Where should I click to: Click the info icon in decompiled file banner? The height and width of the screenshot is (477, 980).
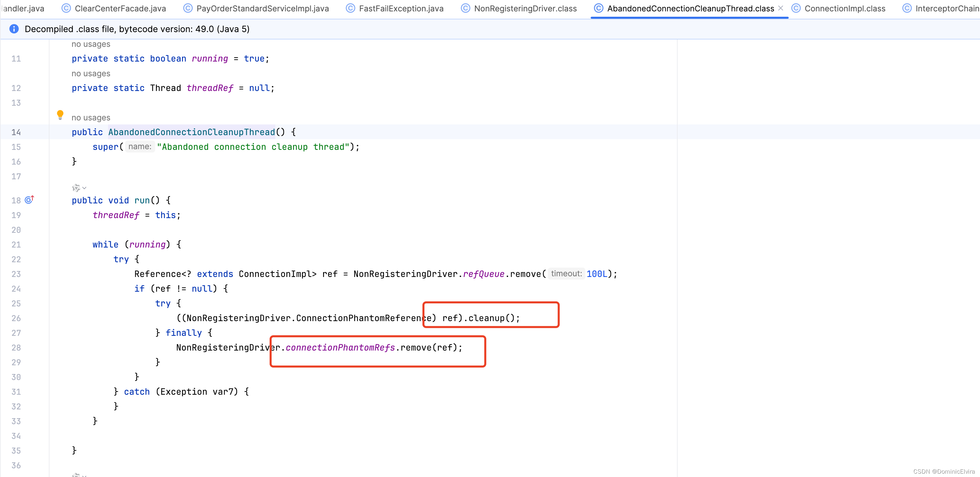point(14,29)
